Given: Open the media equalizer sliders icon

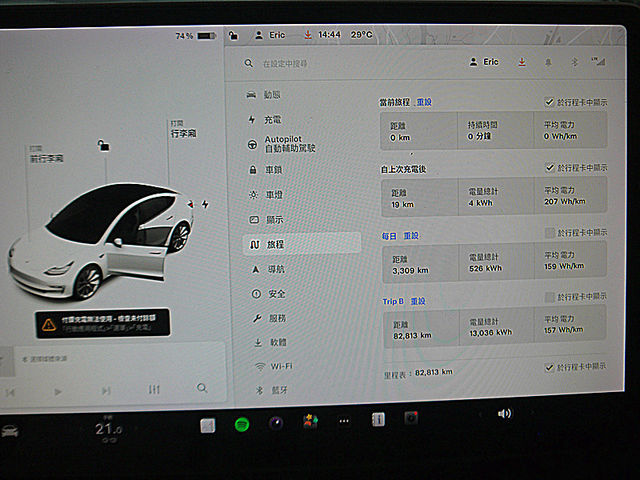Looking at the screenshot, I should pyautogui.click(x=154, y=389).
